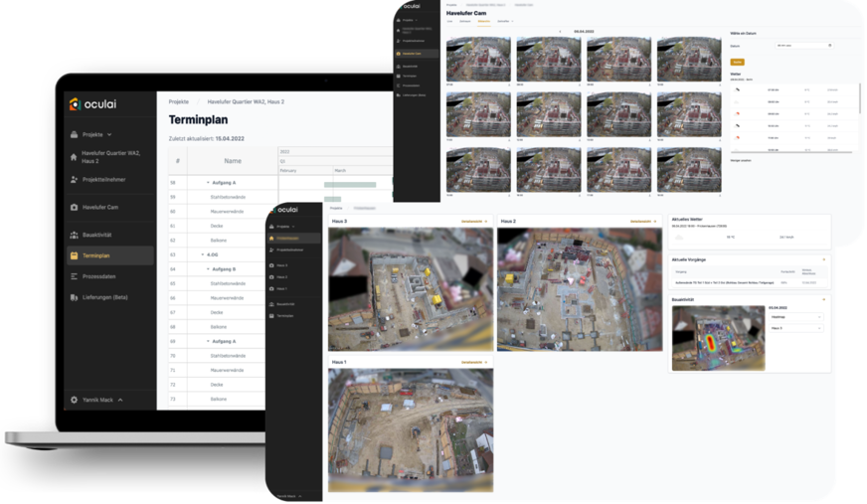Collapse the Aktuelle Vorgänge panel arrow
Screen dimensions: 867x504
[824, 259]
